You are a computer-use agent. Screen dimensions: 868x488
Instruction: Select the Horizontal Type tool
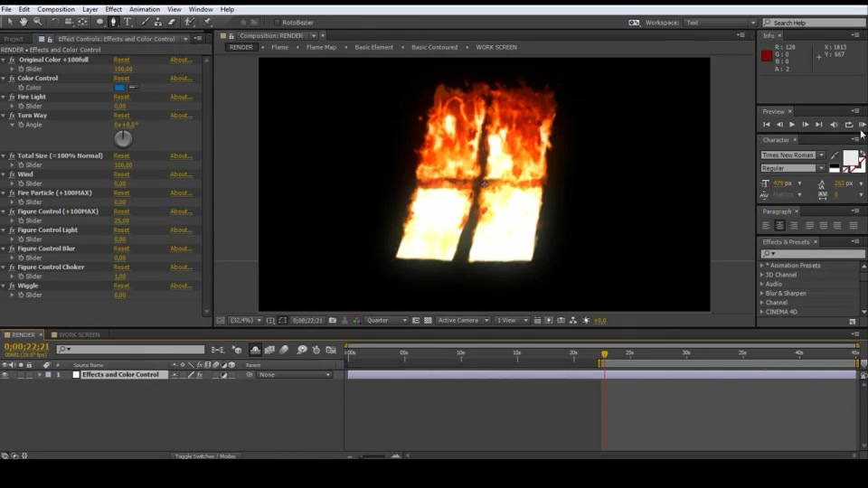point(127,22)
